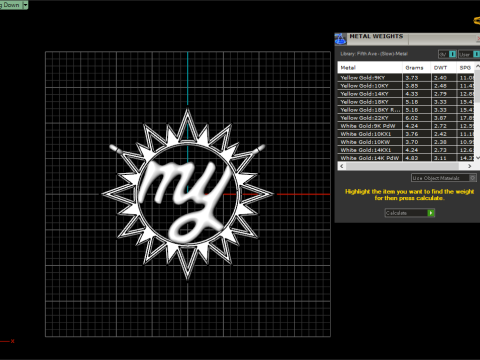Image resolution: width=480 pixels, height=360 pixels.
Task: Click the 2.40 DWT value
Action: 440,78
